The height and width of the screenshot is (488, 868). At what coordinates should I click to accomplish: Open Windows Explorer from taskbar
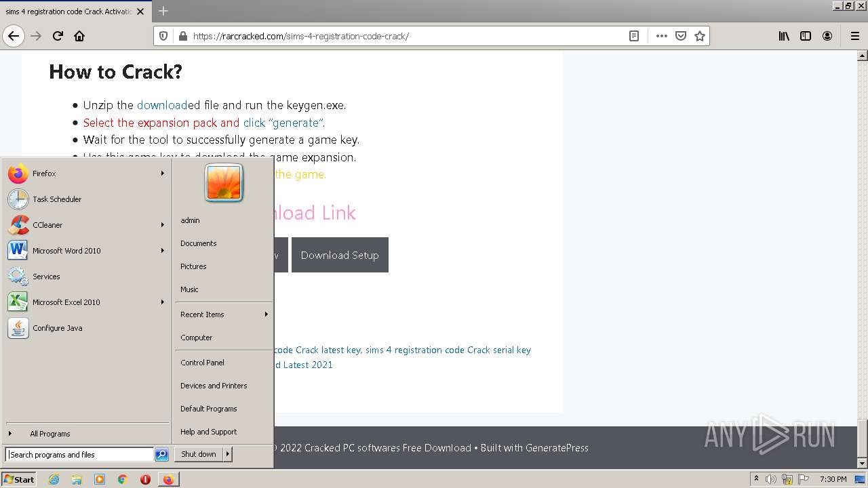coord(77,479)
